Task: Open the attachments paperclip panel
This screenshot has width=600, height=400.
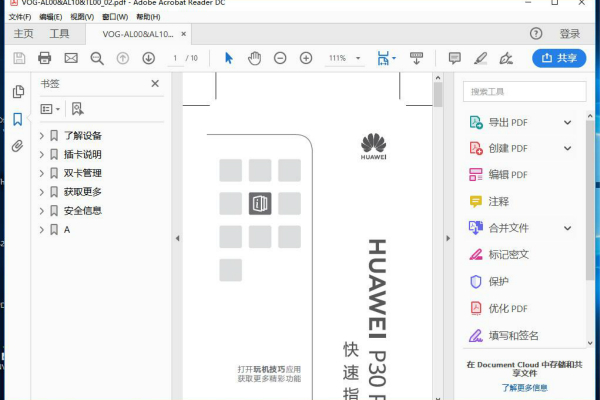Action: tap(17, 146)
